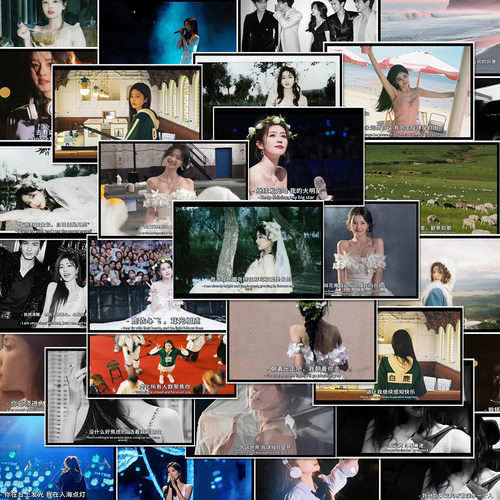Open the braided hair back-view photo
The image size is (500, 500).
pyautogui.click(x=302, y=341)
